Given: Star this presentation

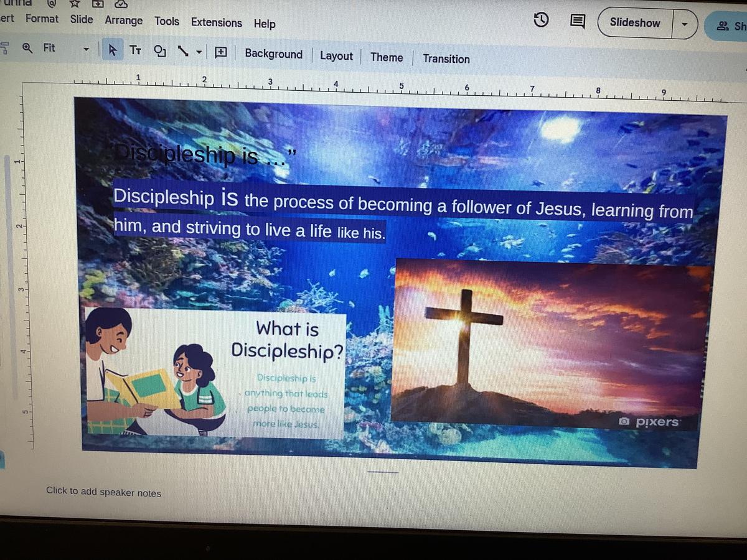Looking at the screenshot, I should [74, 3].
